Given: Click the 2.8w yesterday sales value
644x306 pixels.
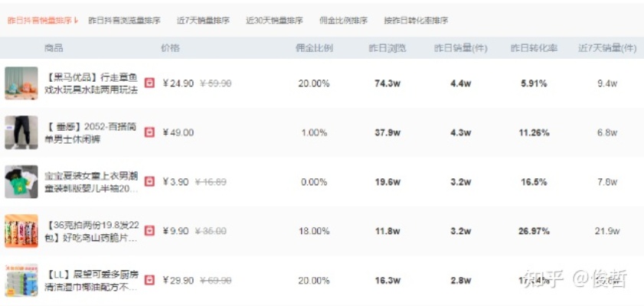Looking at the screenshot, I should pyautogui.click(x=460, y=281).
